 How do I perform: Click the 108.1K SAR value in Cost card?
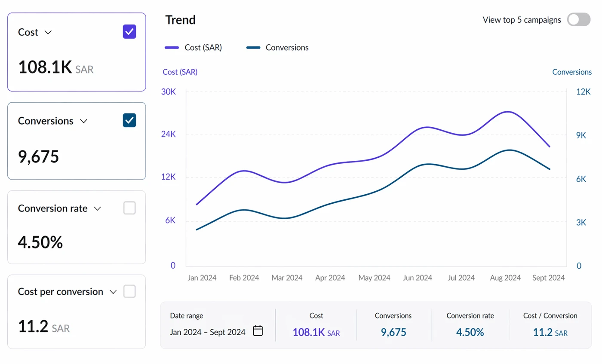point(55,67)
